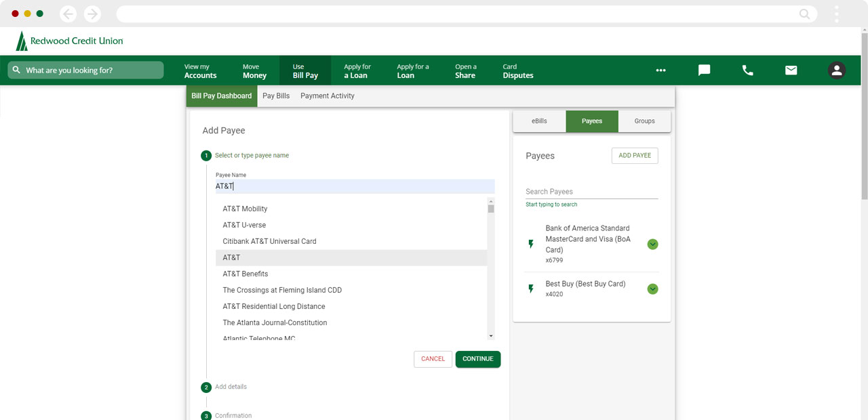Click the CONTINUE button
The image size is (868, 420).
[x=478, y=359]
